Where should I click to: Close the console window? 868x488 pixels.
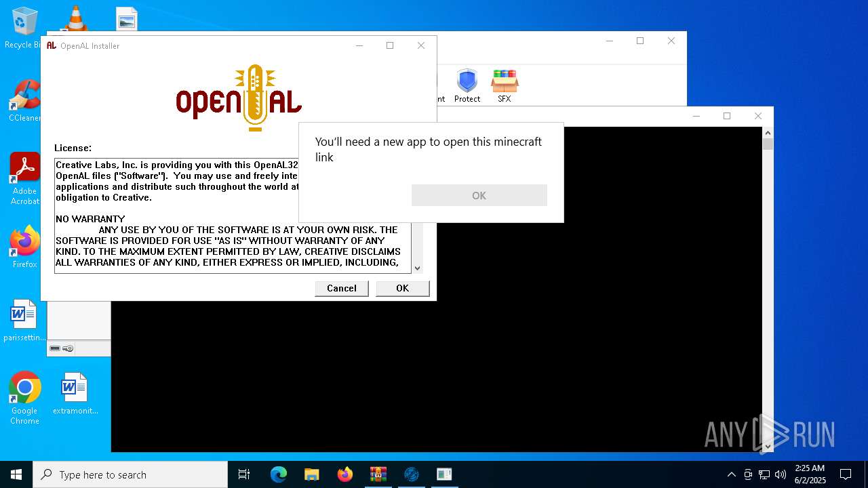758,116
